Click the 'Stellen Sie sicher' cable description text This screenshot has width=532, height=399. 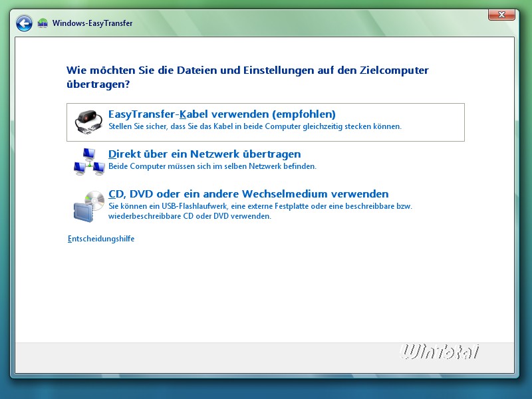coord(255,126)
